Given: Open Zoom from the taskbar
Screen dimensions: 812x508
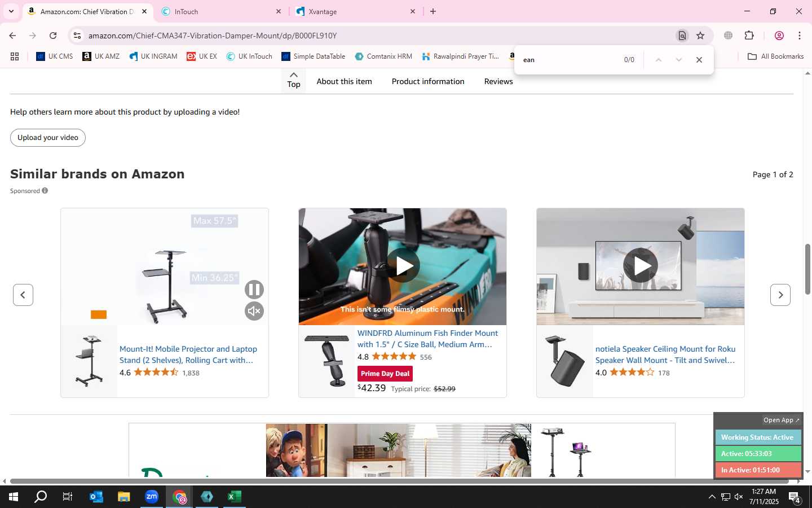Looking at the screenshot, I should tap(152, 497).
